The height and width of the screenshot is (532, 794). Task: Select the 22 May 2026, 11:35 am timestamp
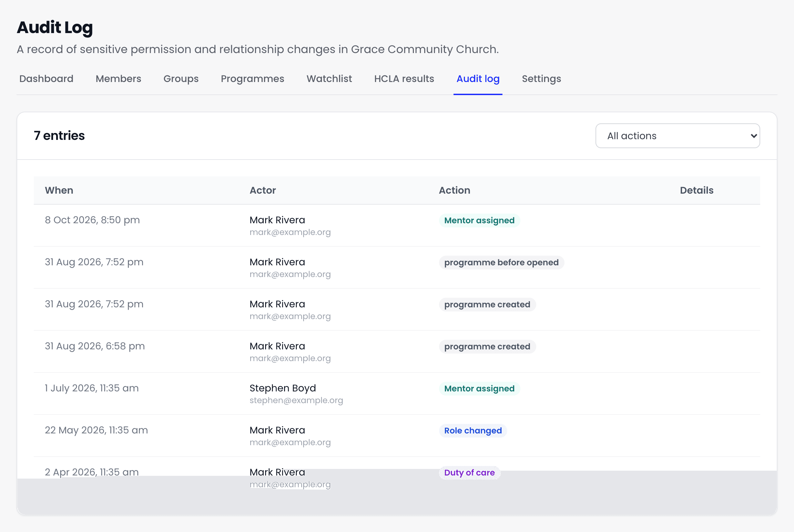(x=96, y=430)
